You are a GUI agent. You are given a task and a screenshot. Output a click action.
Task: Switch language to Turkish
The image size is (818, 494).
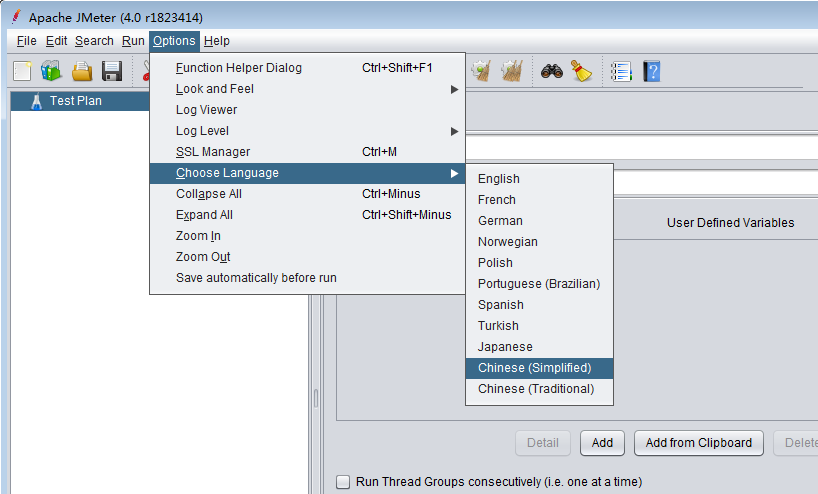coord(539,326)
